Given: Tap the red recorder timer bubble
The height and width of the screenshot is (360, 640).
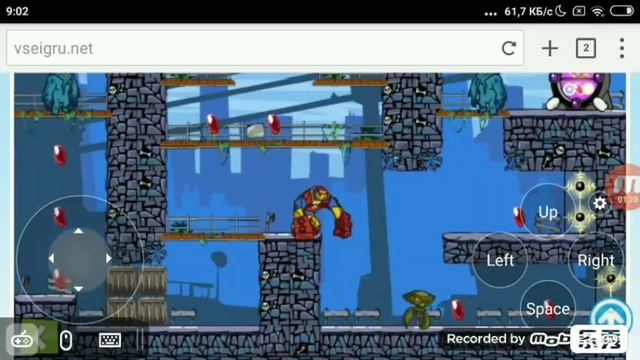Looking at the screenshot, I should 625,188.
